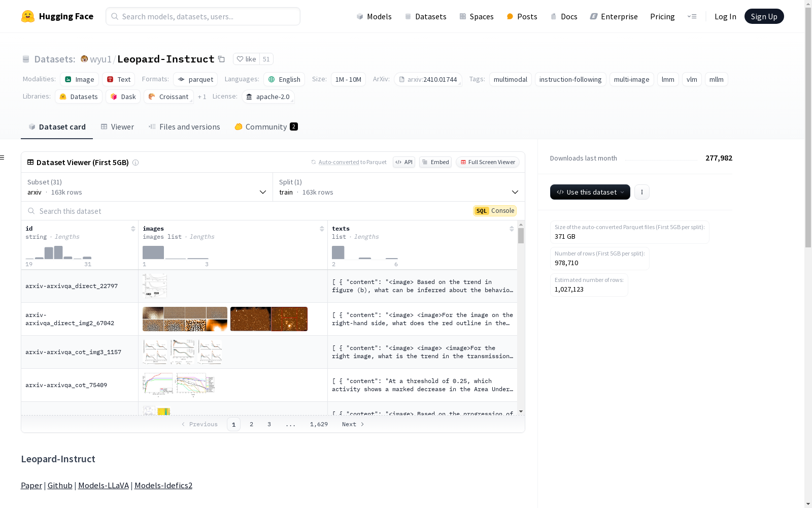Image resolution: width=812 pixels, height=508 pixels.
Task: Sort the texts column
Action: tap(512, 229)
